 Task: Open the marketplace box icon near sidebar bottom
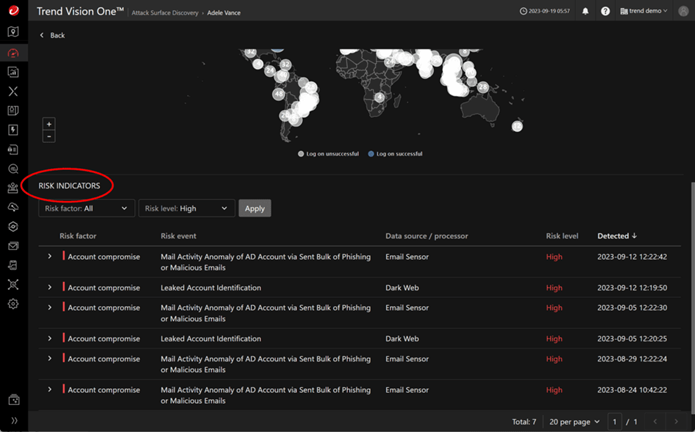point(14,400)
